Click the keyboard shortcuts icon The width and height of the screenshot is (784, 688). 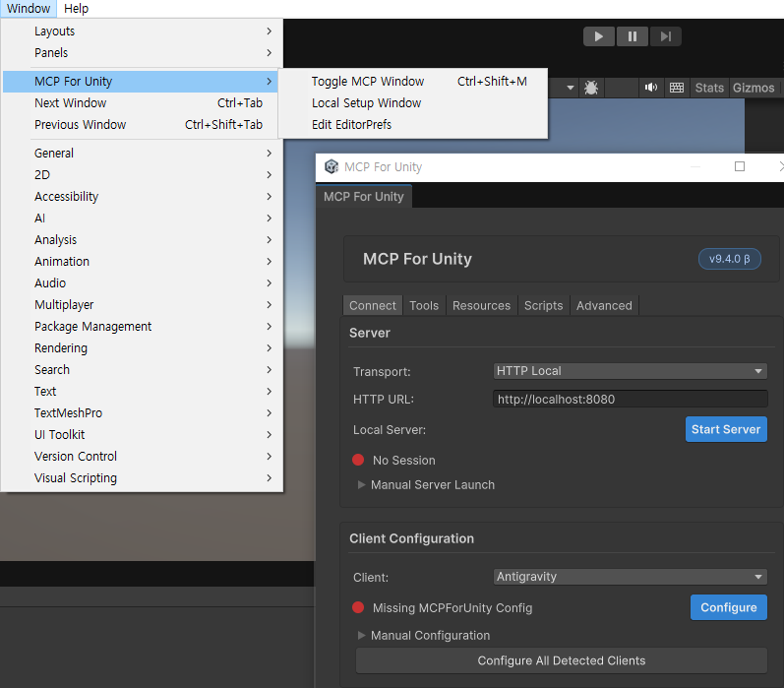pos(677,88)
